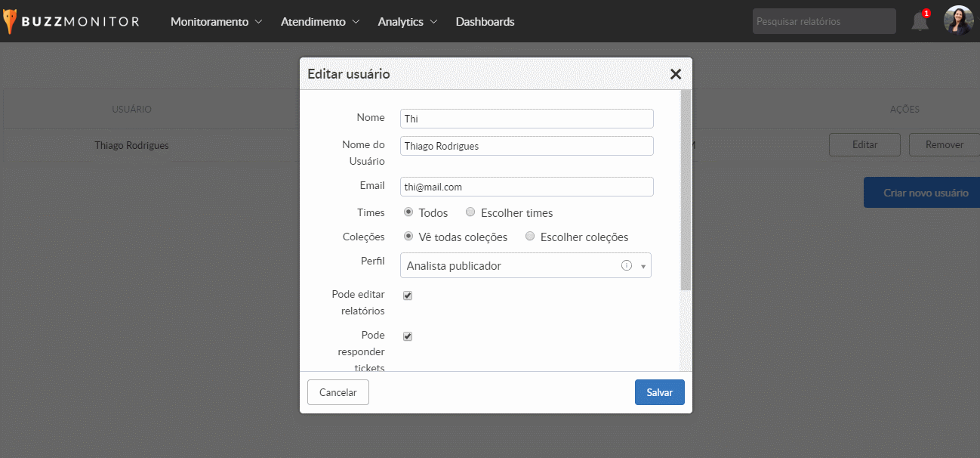Click into the Email input field
Screen dimensions: 980x458
(x=526, y=187)
